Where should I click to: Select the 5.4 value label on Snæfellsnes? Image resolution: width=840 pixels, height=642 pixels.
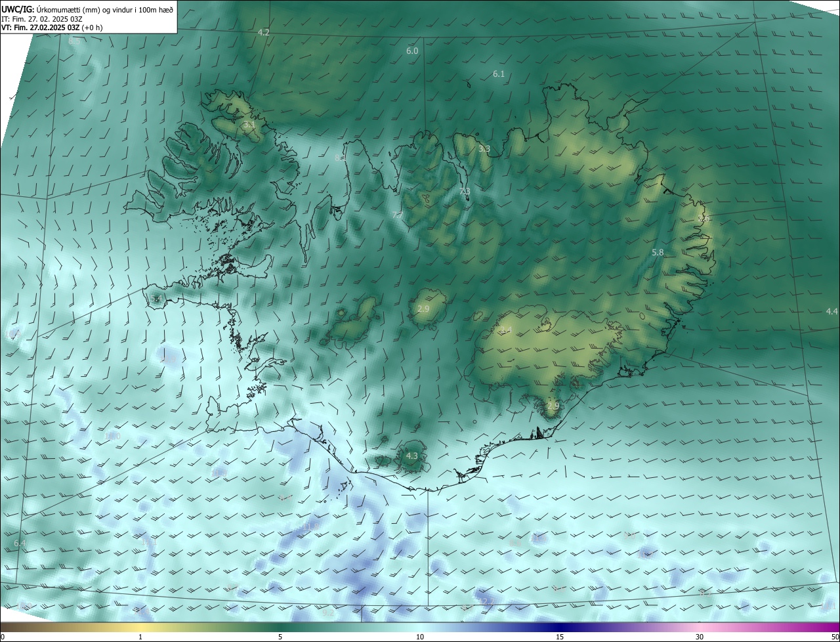tap(156, 299)
